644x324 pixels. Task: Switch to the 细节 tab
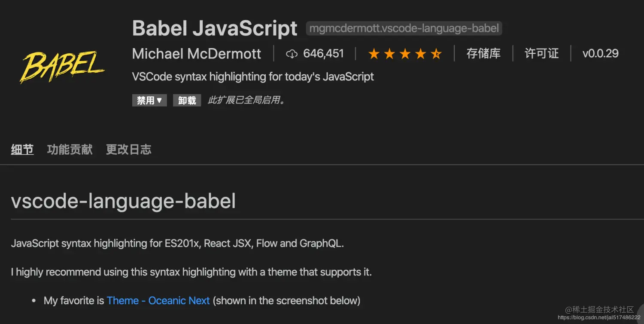tap(22, 150)
